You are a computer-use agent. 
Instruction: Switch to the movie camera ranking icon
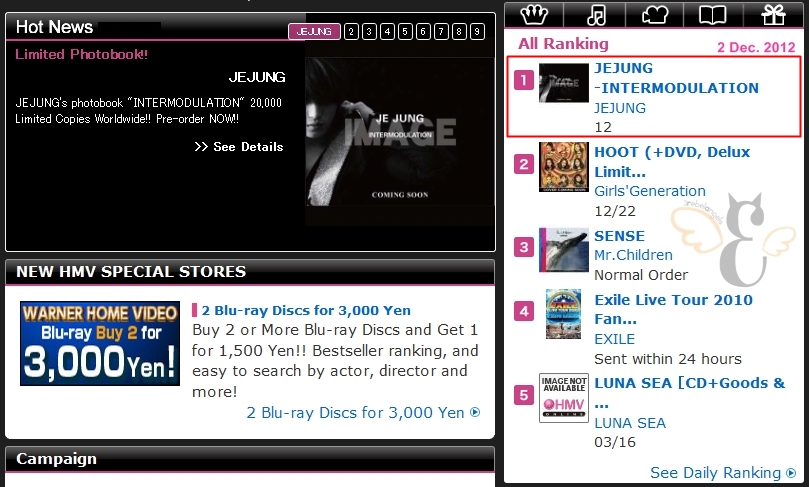(x=655, y=14)
